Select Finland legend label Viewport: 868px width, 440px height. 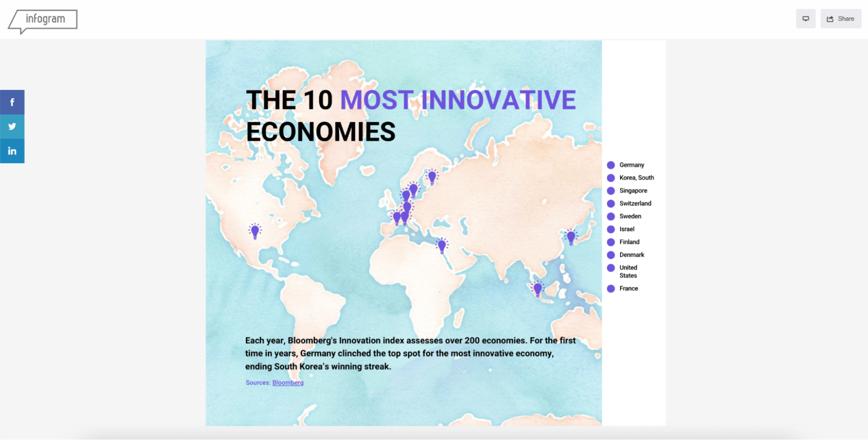[x=629, y=242]
